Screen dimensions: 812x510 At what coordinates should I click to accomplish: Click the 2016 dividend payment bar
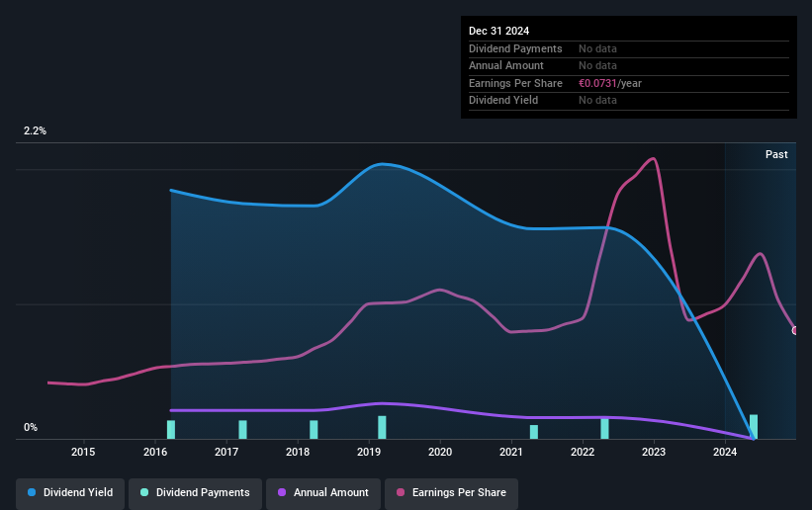coord(171,430)
